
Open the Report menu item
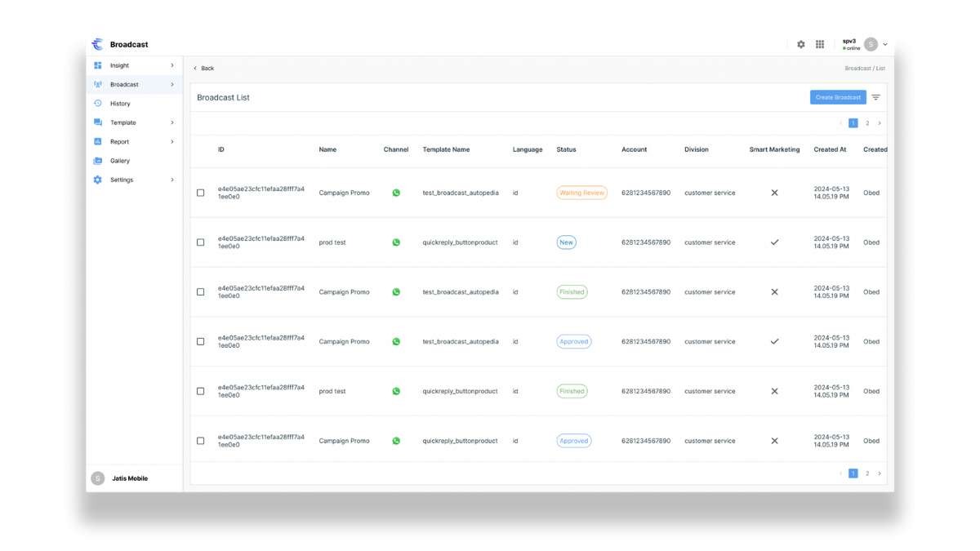click(x=120, y=142)
